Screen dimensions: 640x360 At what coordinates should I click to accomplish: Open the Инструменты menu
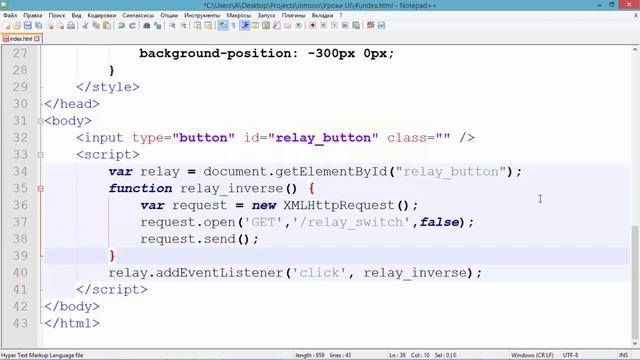[202, 15]
